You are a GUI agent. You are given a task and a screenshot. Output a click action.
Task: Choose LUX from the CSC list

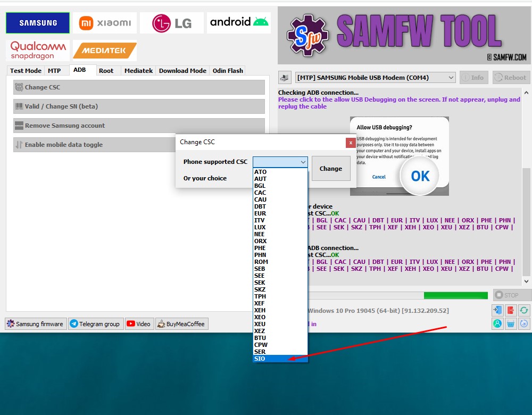pyautogui.click(x=280, y=227)
